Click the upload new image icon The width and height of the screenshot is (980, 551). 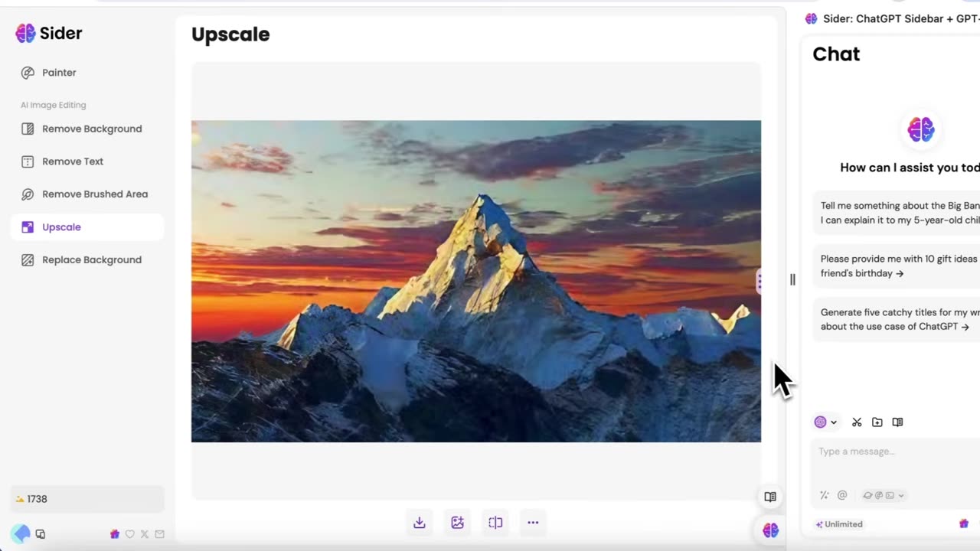click(458, 523)
